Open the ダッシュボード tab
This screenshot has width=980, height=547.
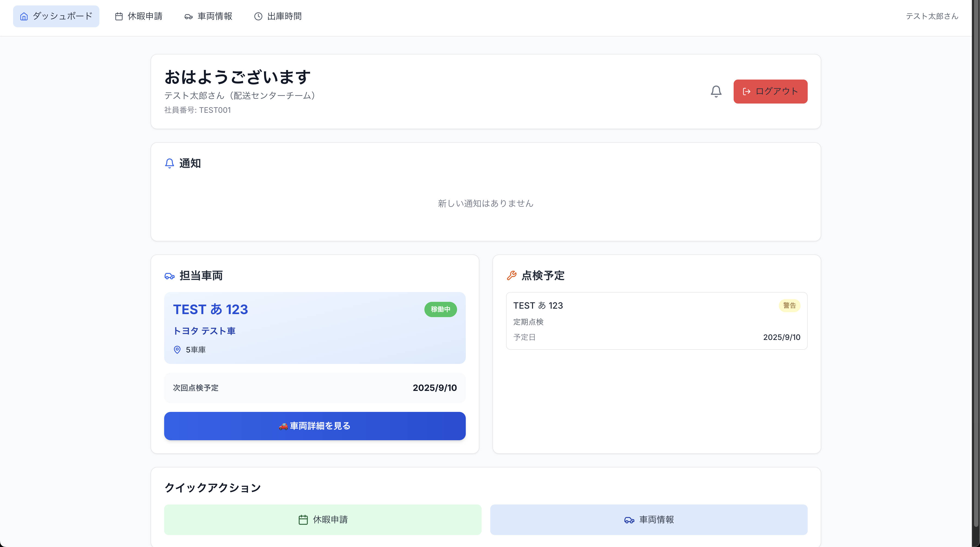pos(56,16)
